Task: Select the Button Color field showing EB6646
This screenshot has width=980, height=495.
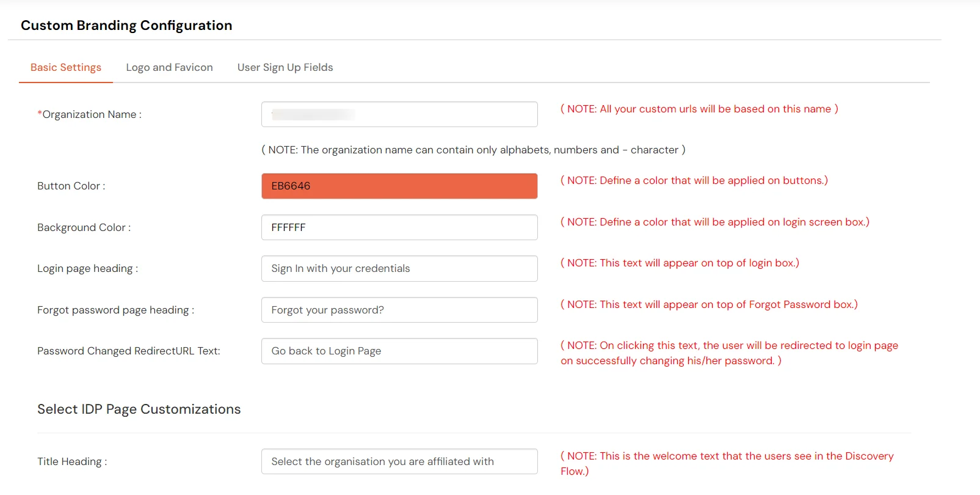Action: (399, 186)
